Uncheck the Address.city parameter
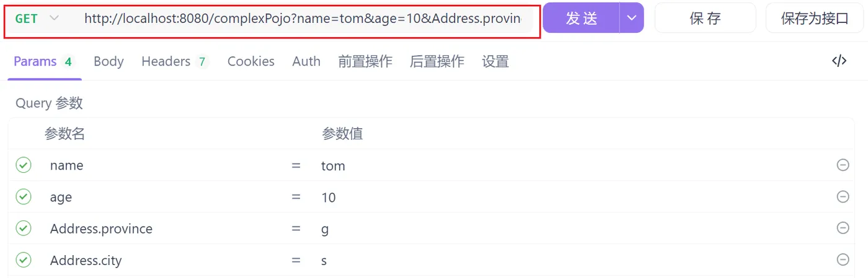The width and height of the screenshot is (868, 278). 24,260
